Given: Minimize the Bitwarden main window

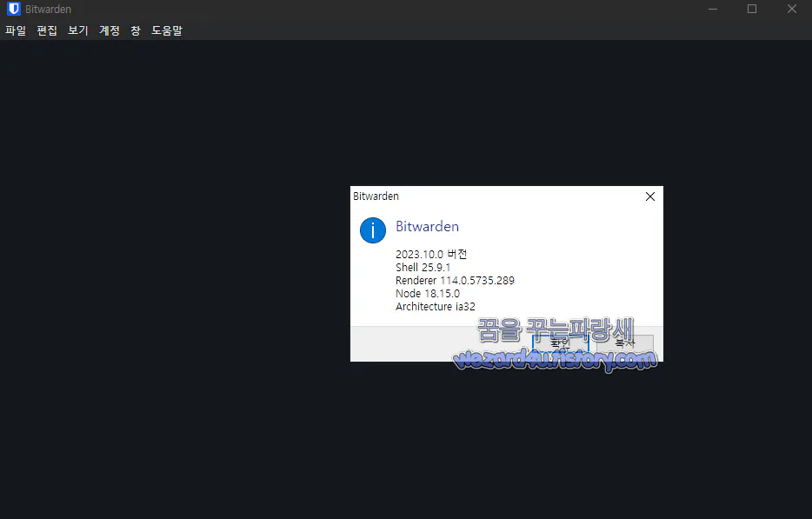Looking at the screenshot, I should click(x=713, y=9).
